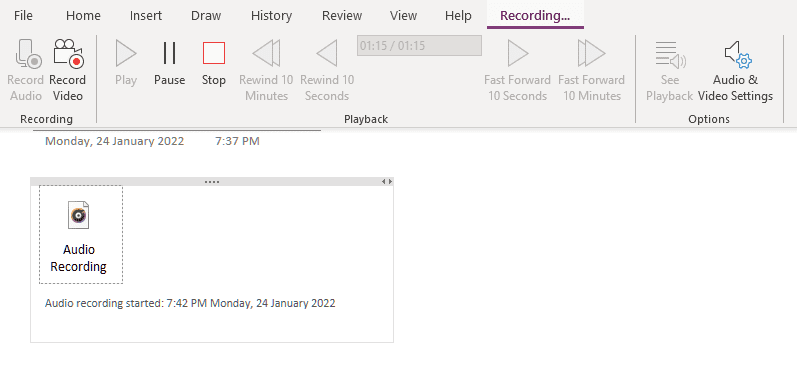Switch to the Home tab
The width and height of the screenshot is (797, 373).
coord(83,15)
